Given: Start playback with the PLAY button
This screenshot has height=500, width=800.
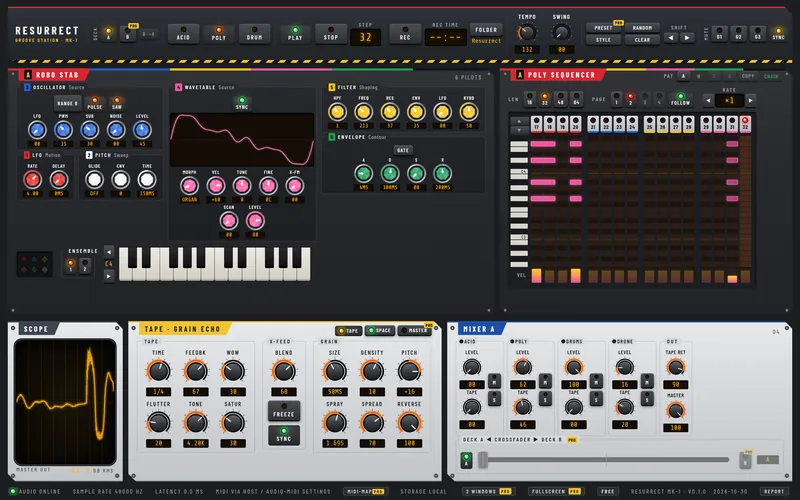Looking at the screenshot, I should (x=295, y=34).
